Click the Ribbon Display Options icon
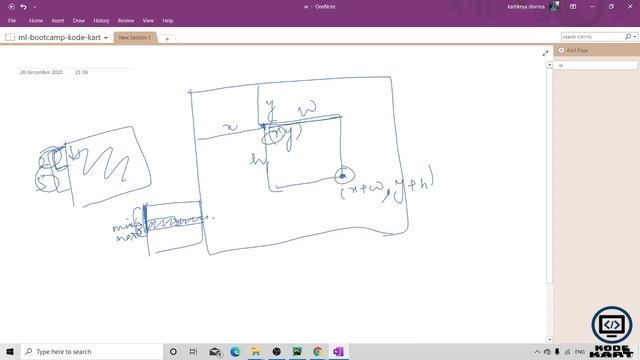Image resolution: width=640 pixels, height=360 pixels. [x=573, y=7]
